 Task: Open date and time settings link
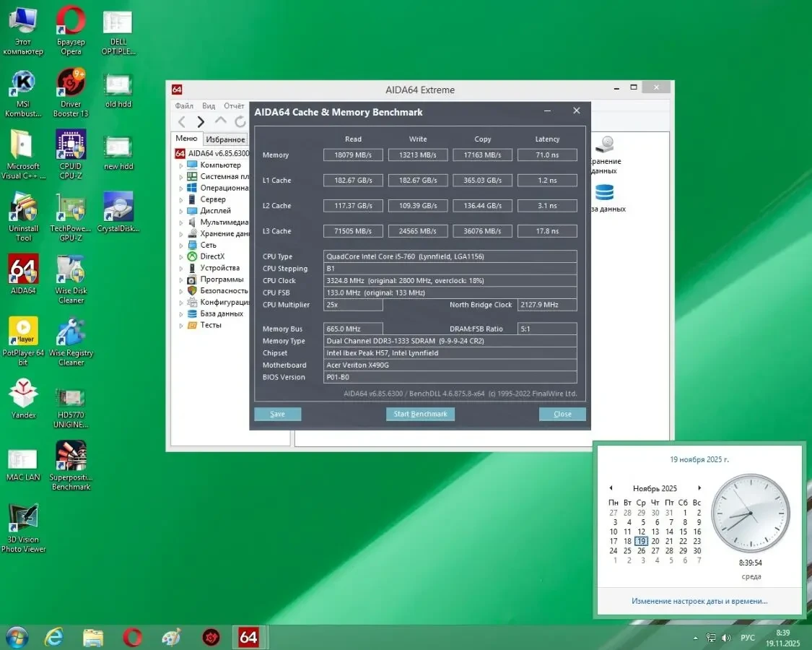tap(699, 601)
